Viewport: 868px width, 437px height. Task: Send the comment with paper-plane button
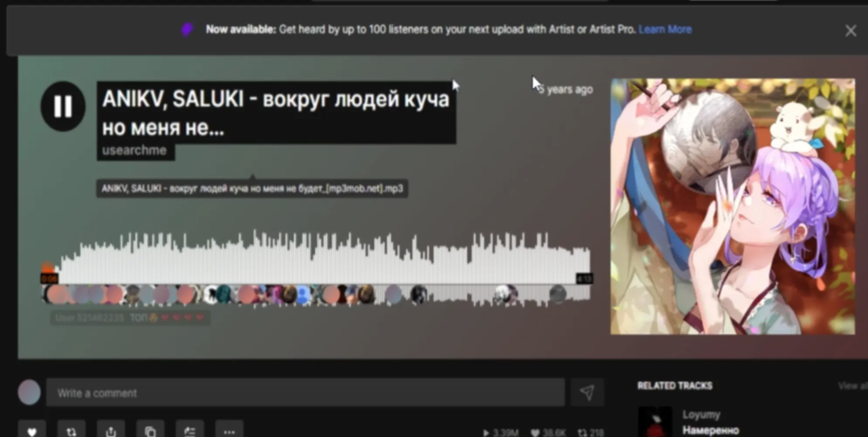(x=587, y=392)
